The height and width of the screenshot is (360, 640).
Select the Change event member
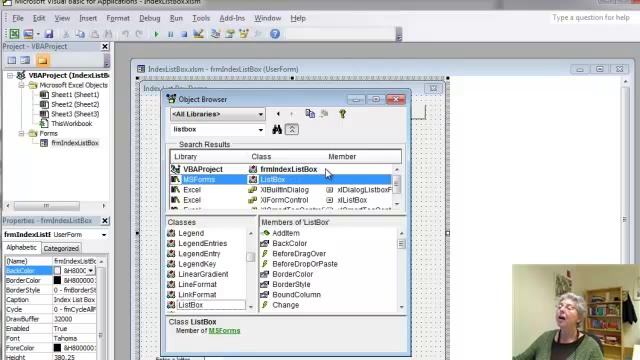pyautogui.click(x=285, y=305)
